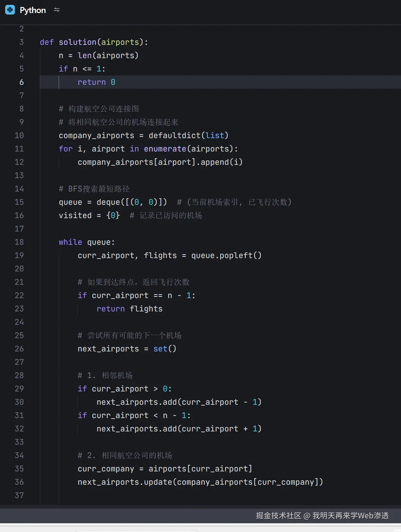
Task: Open the language switch arrows next to Python
Action: (x=57, y=10)
